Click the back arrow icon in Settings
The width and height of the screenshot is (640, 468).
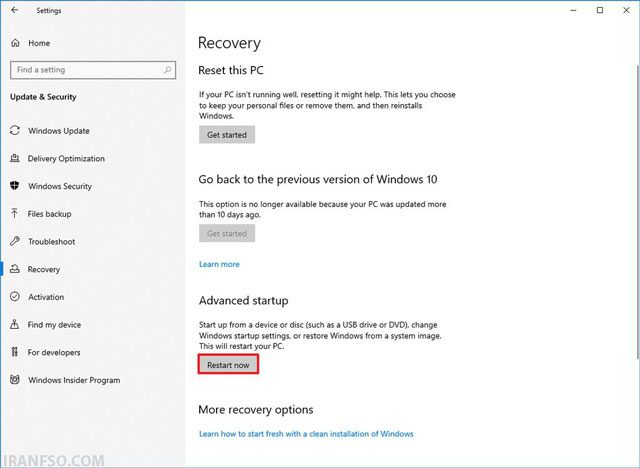coord(15,10)
